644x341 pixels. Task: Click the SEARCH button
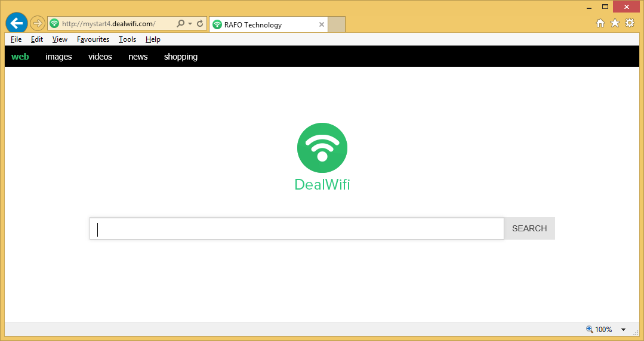tap(529, 228)
